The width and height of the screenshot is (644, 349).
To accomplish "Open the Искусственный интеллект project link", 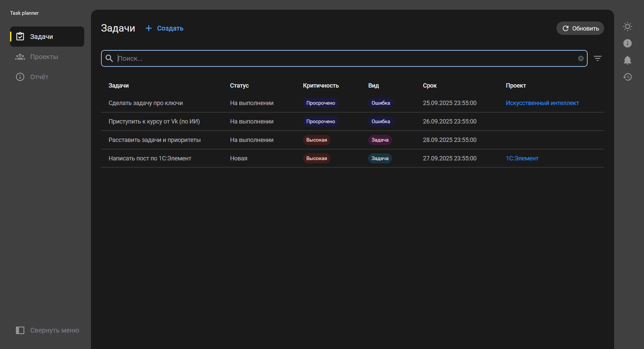I will pyautogui.click(x=542, y=103).
